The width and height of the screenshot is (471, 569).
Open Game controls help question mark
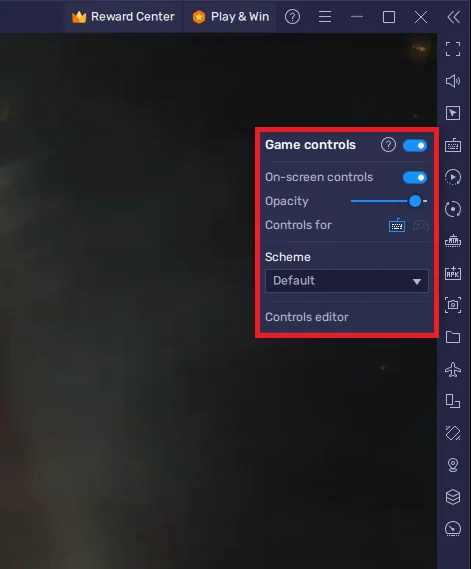click(388, 145)
